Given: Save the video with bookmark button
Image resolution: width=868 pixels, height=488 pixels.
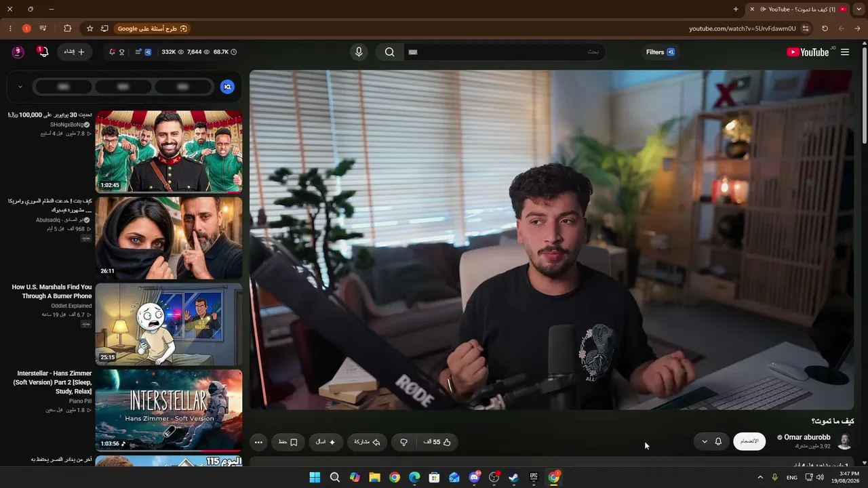Looking at the screenshot, I should (x=288, y=442).
